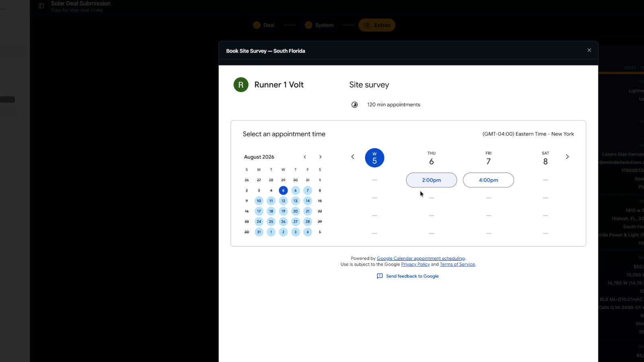Select the 2:00pm slot on Thursday

(431, 180)
